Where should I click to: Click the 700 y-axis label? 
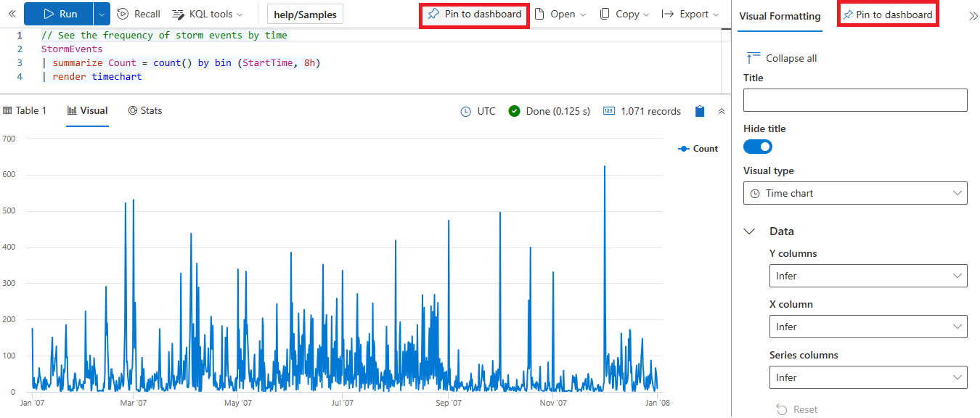point(9,138)
